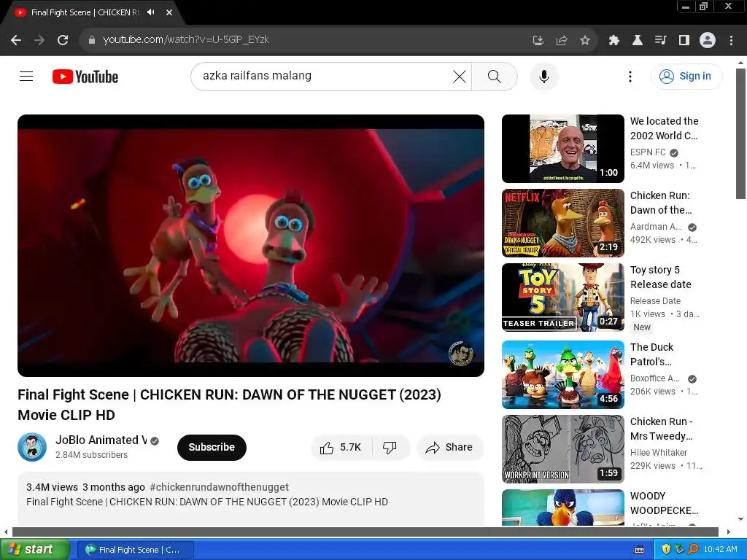Open the JoBlo Animated channel avatar
Viewport: 747px width, 560px height.
(32, 447)
